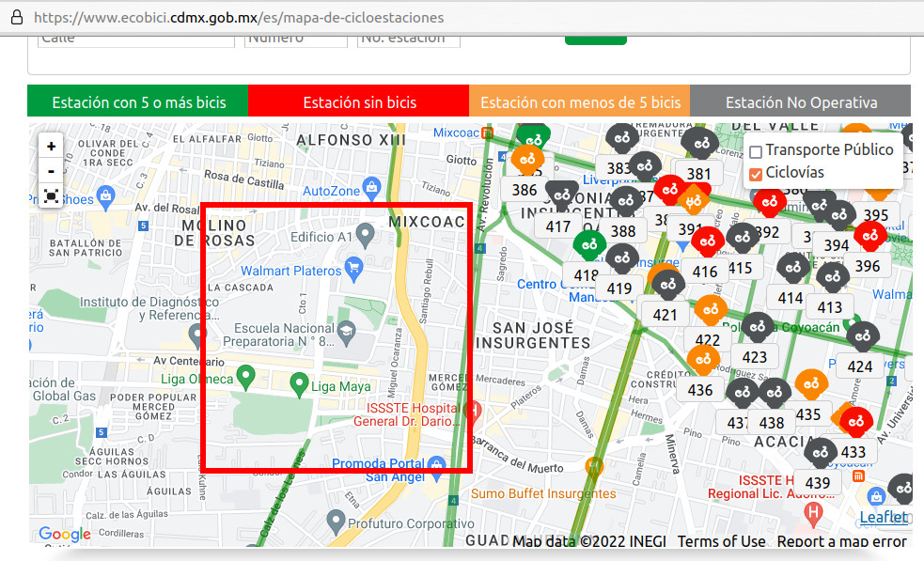Focus the No. estación input field

point(408,40)
